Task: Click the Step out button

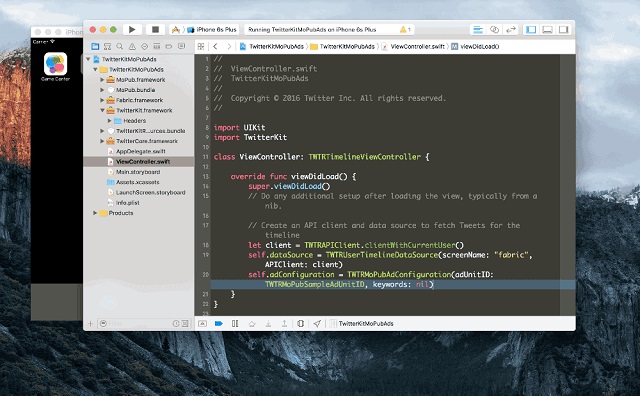Action: coord(284,324)
